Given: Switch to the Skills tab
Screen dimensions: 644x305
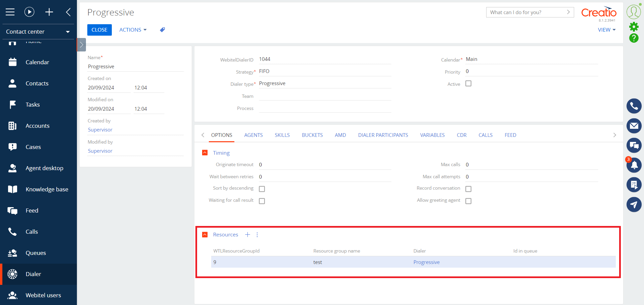Looking at the screenshot, I should [x=282, y=135].
